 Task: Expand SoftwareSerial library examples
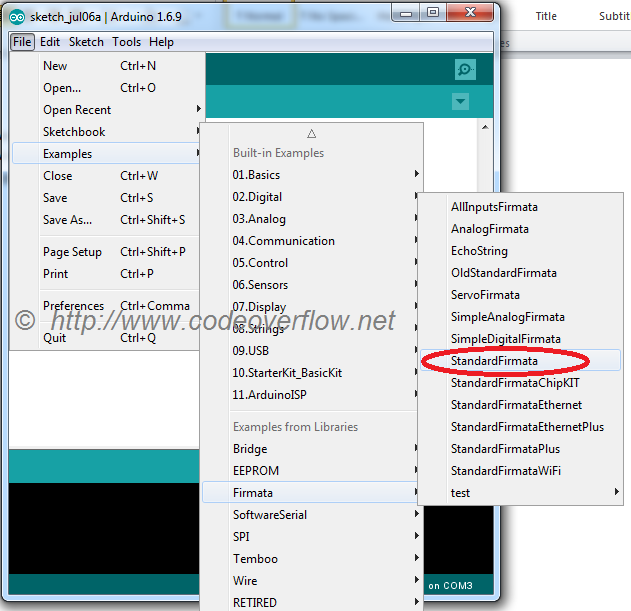(311, 515)
